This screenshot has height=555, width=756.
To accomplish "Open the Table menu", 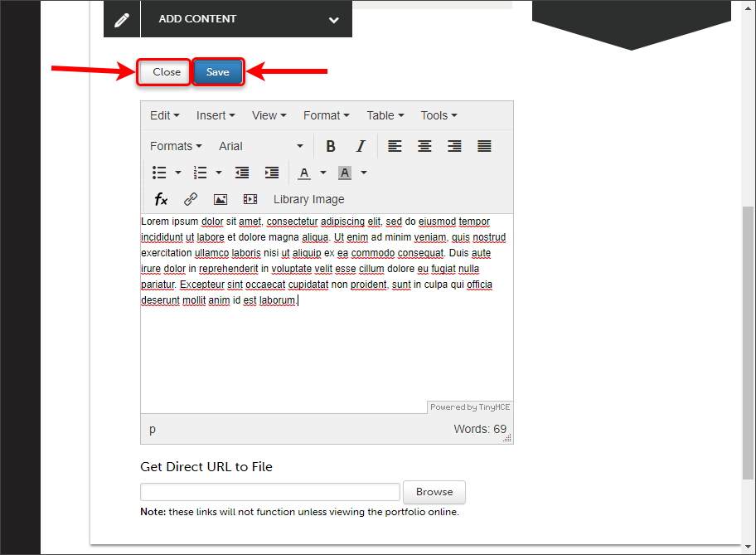I will [x=380, y=115].
